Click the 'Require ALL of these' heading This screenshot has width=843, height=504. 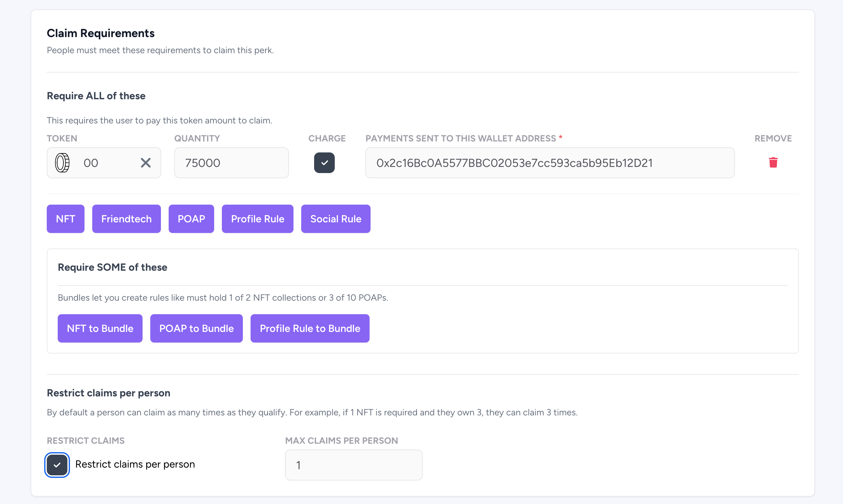(x=96, y=96)
